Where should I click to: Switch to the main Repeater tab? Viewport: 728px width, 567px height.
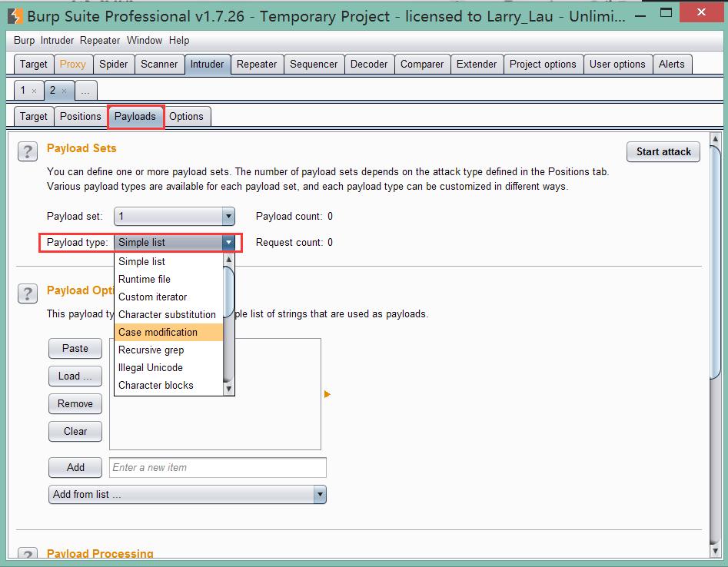(x=257, y=64)
